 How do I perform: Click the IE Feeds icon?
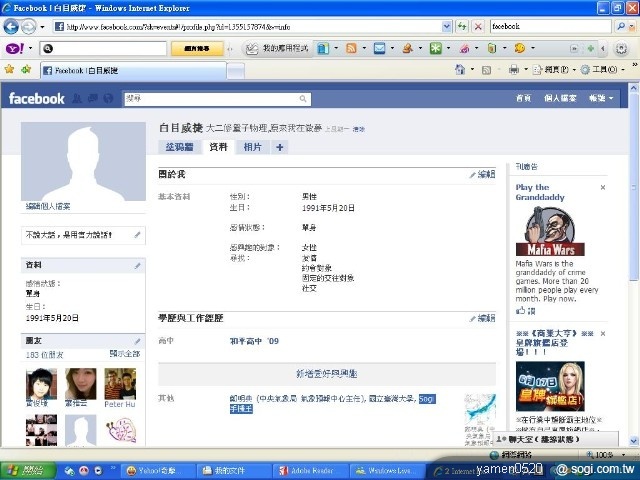tap(486, 70)
